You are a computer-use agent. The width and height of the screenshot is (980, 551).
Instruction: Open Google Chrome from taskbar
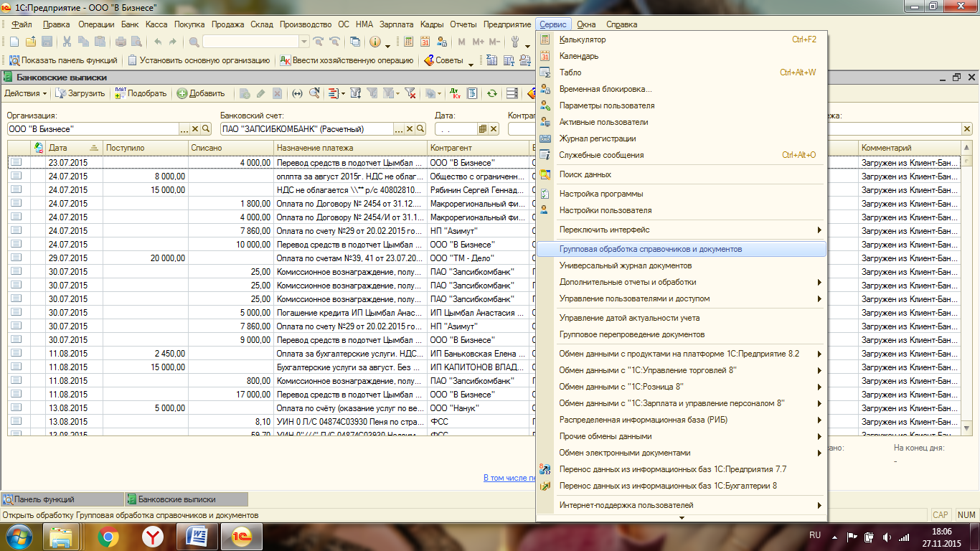pyautogui.click(x=108, y=536)
